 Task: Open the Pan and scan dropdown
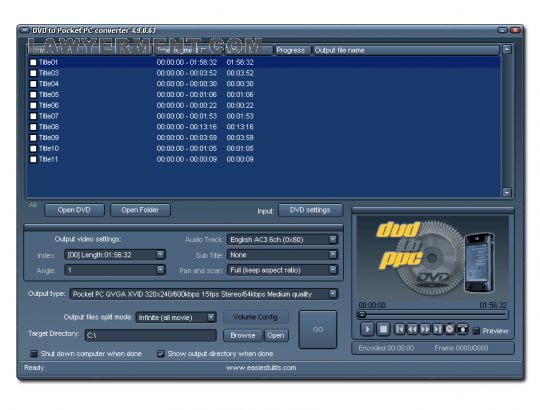pyautogui.click(x=333, y=270)
